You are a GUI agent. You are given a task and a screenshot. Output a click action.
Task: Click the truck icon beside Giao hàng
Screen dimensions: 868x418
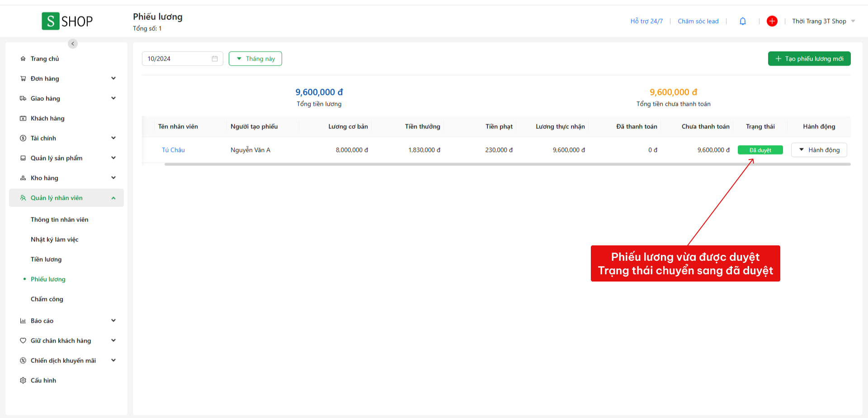tap(23, 99)
